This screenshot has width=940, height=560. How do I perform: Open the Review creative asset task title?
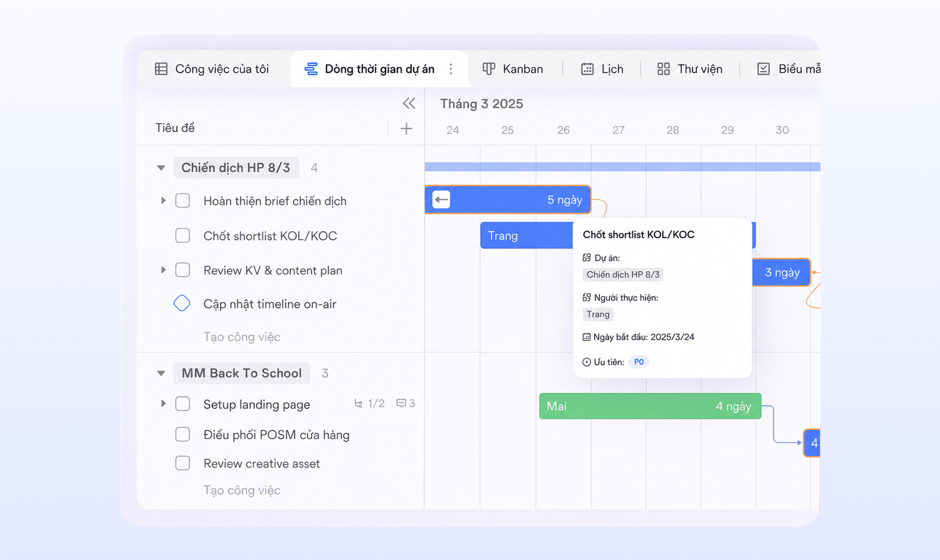click(x=261, y=464)
